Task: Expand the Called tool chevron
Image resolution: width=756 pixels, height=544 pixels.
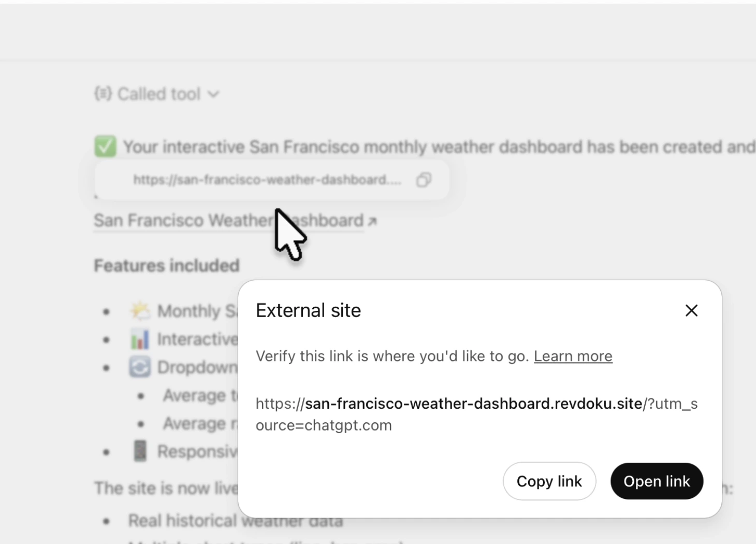Action: 213,94
